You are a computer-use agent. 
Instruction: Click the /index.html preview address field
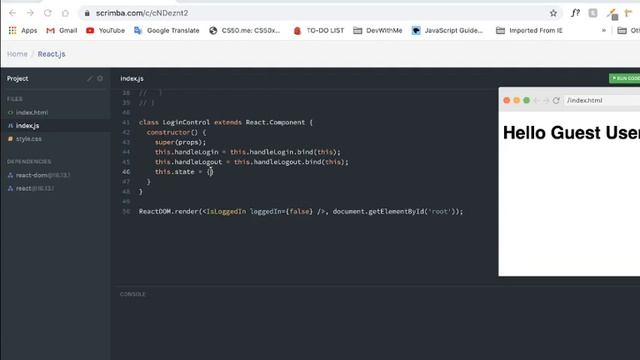602,100
